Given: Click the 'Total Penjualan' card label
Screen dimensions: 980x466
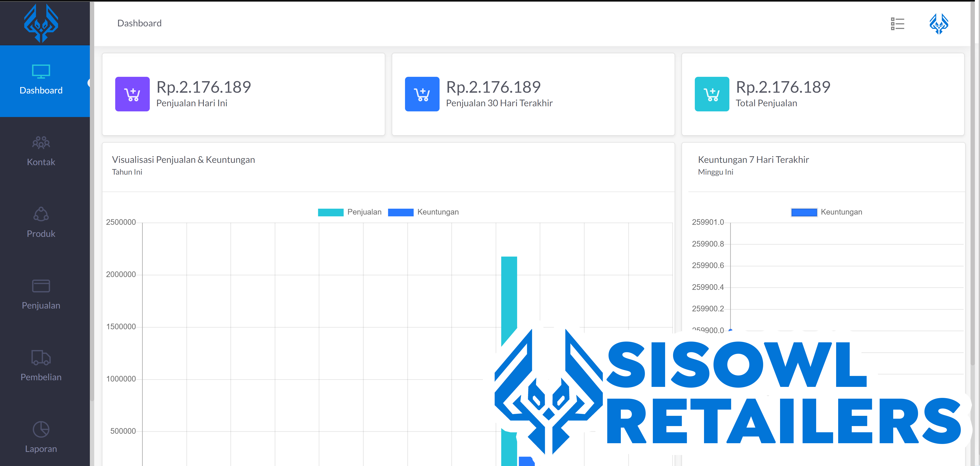Looking at the screenshot, I should 766,103.
